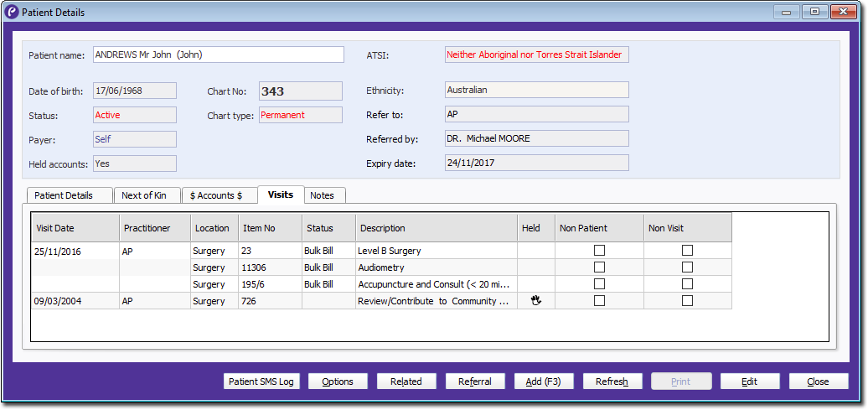
Task: Click the Edit button
Action: (x=750, y=381)
